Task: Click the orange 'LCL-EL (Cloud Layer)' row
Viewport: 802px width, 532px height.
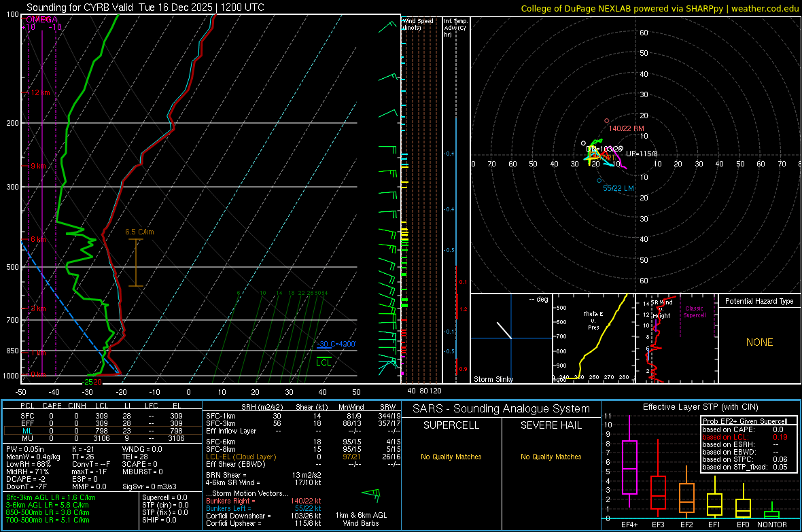Action: tap(303, 457)
